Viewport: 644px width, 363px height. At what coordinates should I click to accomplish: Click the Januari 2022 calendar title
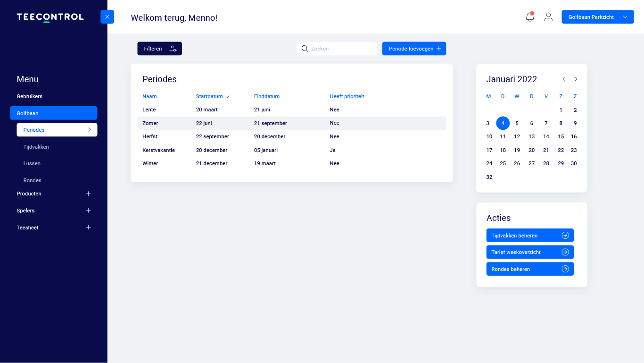512,79
